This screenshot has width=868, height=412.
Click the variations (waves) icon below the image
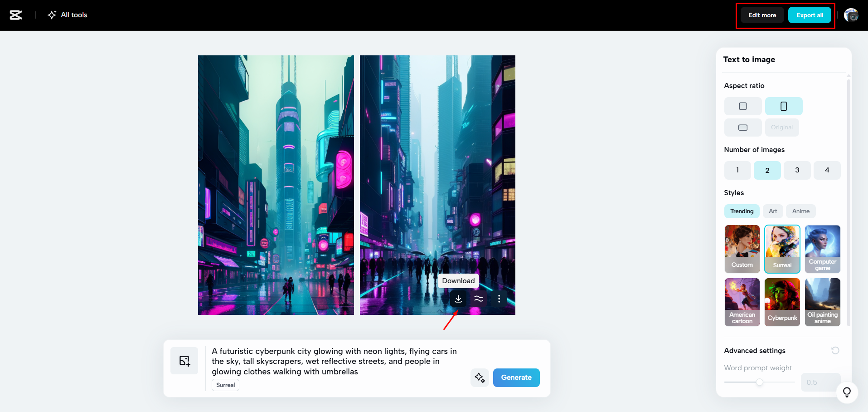pos(479,299)
